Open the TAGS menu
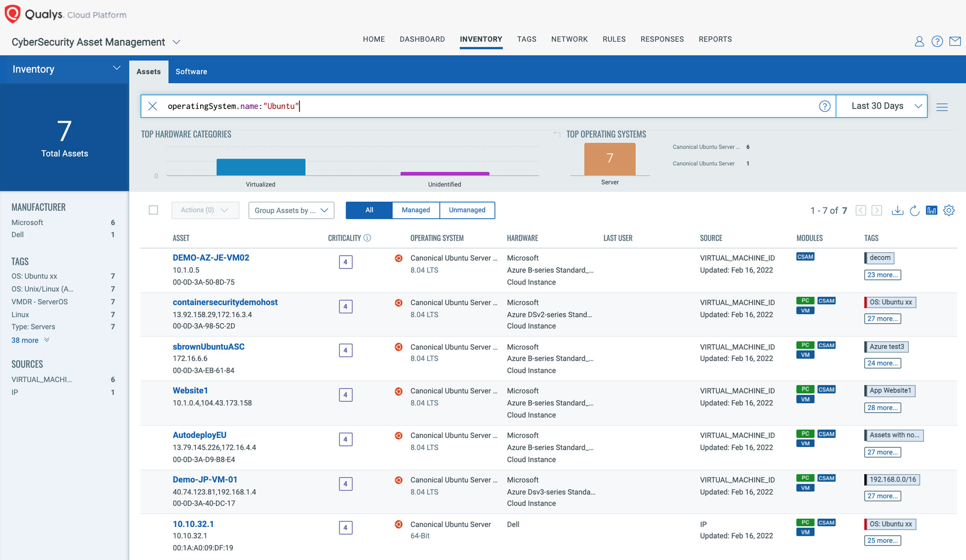The image size is (966, 560). click(x=527, y=39)
